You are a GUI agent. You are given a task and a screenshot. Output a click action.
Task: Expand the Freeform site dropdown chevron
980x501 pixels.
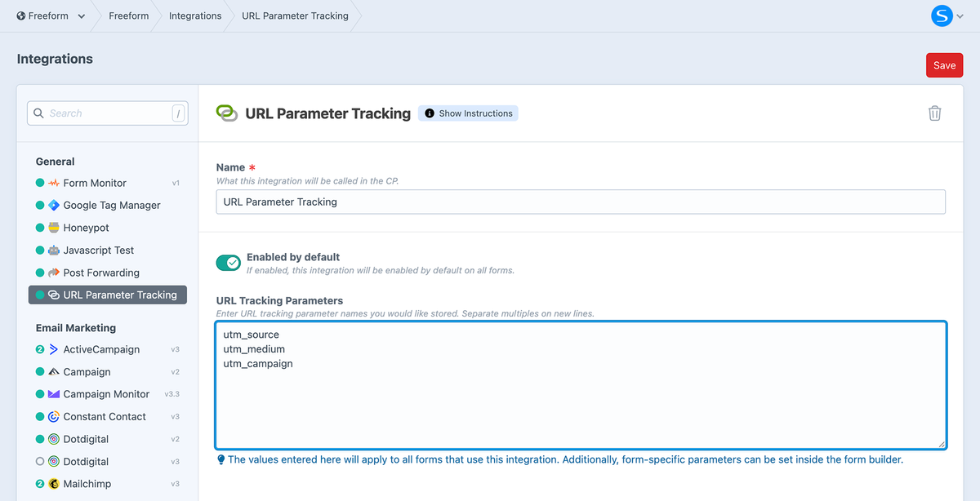tap(82, 16)
